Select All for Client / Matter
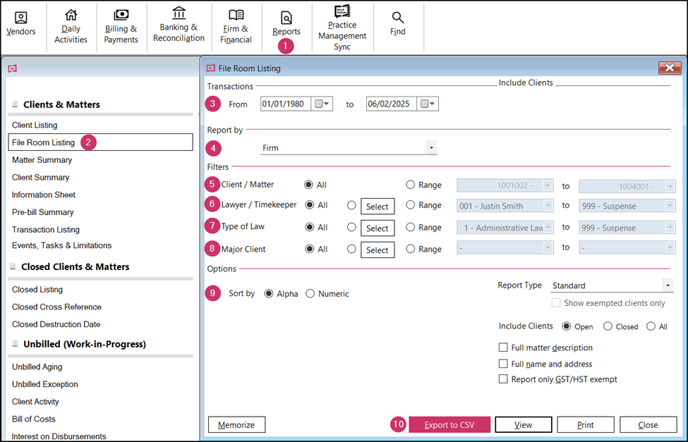Screen dimensions: 688x442 (x=309, y=185)
